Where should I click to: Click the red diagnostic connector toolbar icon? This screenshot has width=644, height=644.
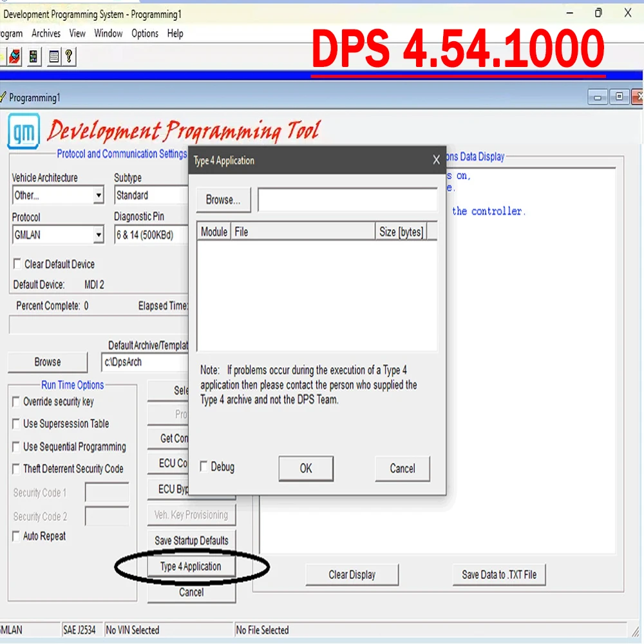(x=14, y=56)
